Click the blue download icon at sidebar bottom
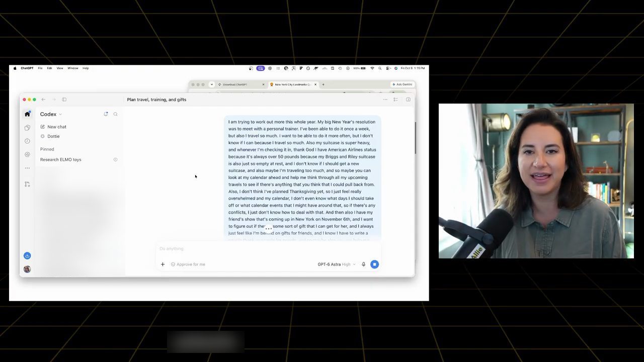The height and width of the screenshot is (362, 644). (27, 256)
